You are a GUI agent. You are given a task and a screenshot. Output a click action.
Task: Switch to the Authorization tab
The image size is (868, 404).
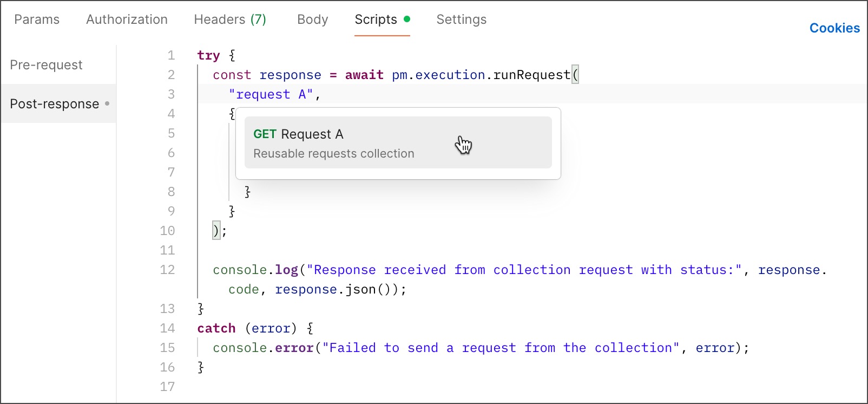(x=127, y=19)
